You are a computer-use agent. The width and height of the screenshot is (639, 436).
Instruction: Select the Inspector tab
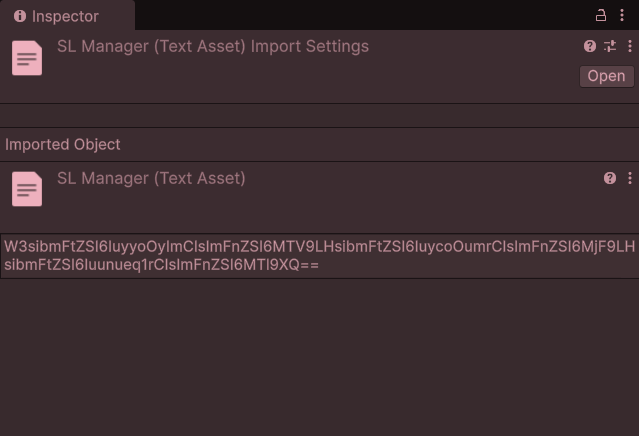[x=67, y=15]
